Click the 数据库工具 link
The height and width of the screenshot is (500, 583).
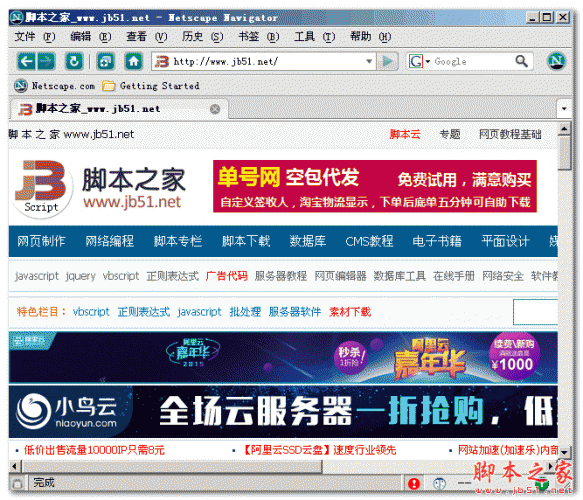[x=400, y=276]
